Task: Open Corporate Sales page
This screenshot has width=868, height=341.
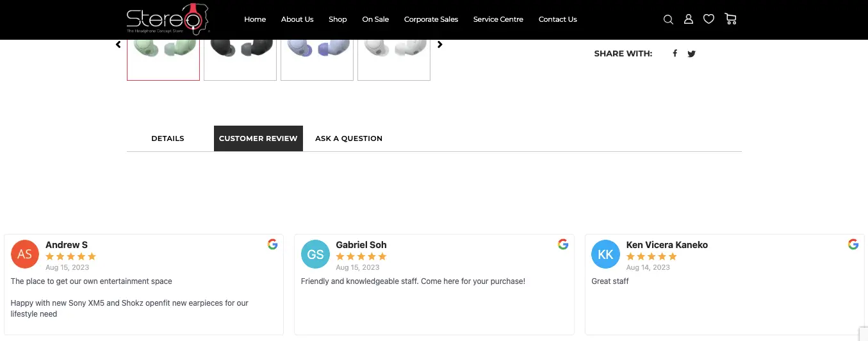Action: (x=431, y=19)
